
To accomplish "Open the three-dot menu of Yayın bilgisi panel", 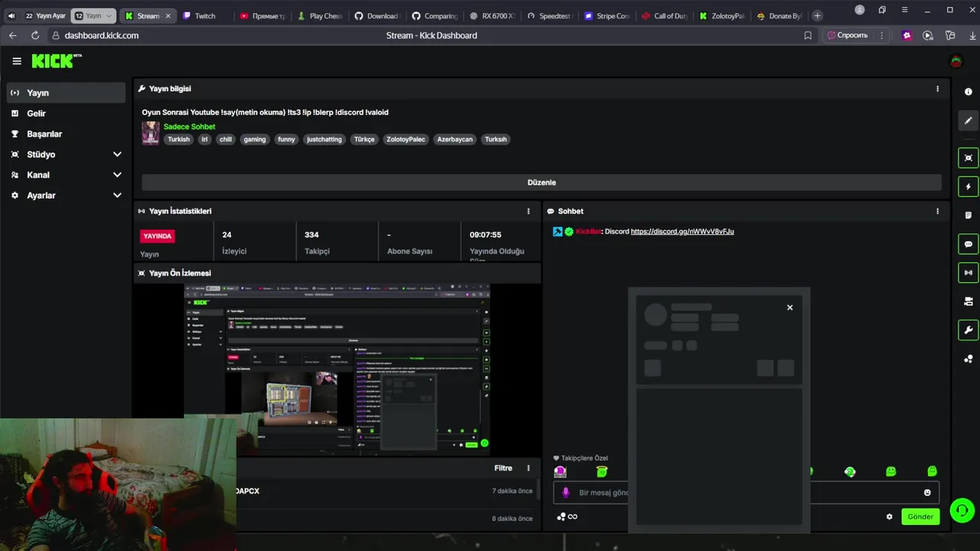I will [937, 89].
